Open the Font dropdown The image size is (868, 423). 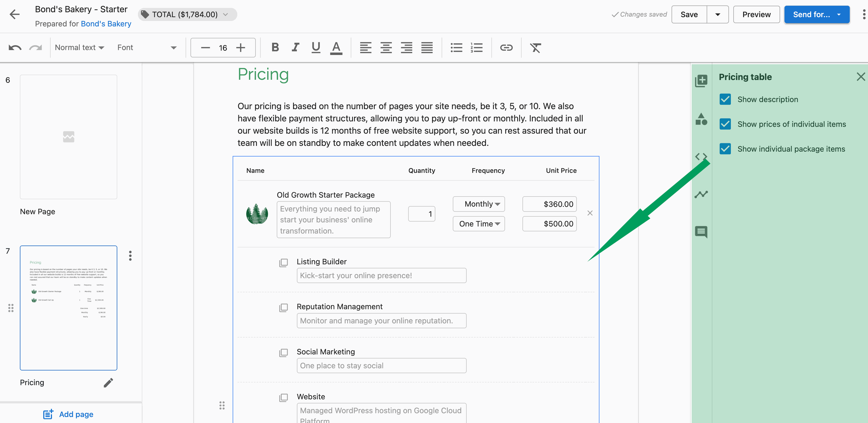[147, 48]
